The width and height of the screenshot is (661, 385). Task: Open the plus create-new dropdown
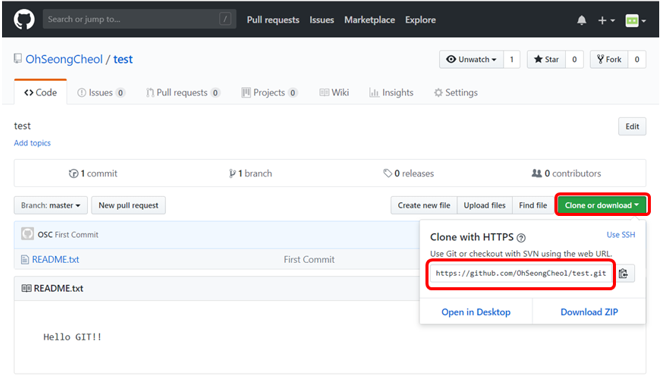tap(606, 20)
